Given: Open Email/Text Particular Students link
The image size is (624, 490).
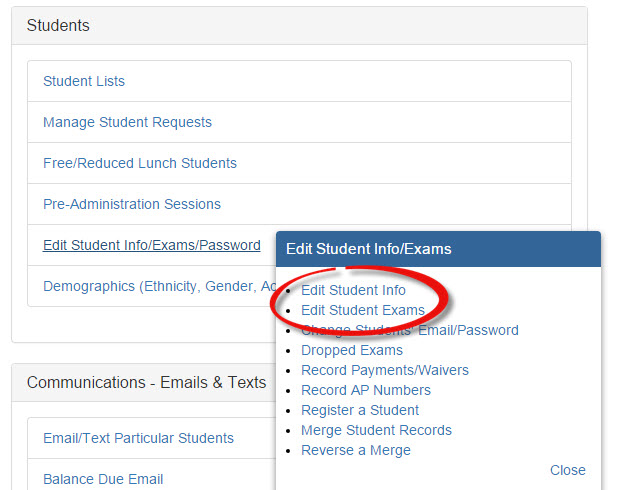Looking at the screenshot, I should click(x=138, y=438).
